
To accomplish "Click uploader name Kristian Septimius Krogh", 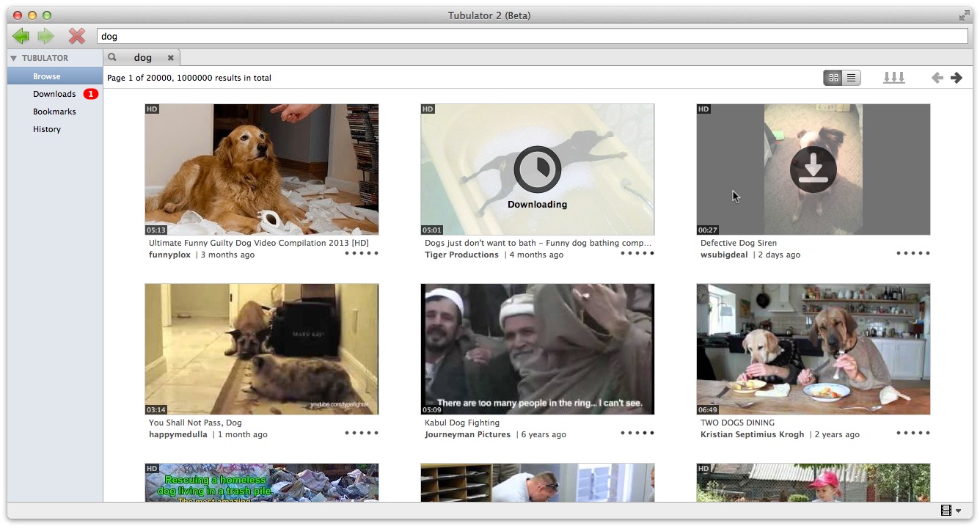I will coord(752,434).
